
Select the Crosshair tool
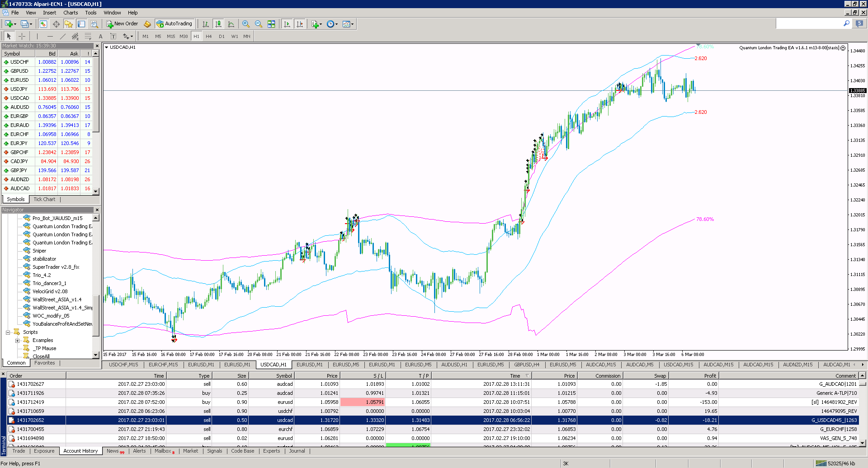[22, 36]
